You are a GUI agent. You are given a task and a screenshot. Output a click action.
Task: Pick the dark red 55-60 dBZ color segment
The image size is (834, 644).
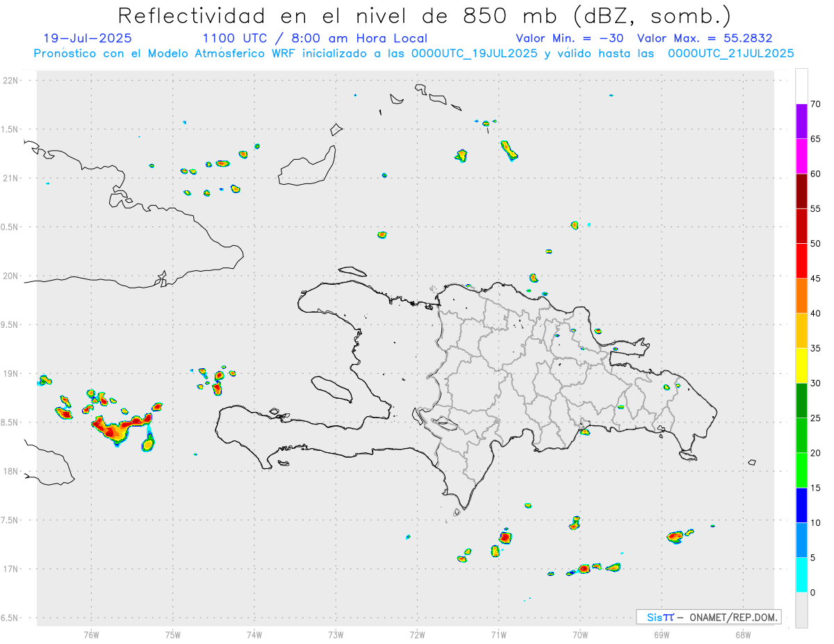click(x=801, y=191)
